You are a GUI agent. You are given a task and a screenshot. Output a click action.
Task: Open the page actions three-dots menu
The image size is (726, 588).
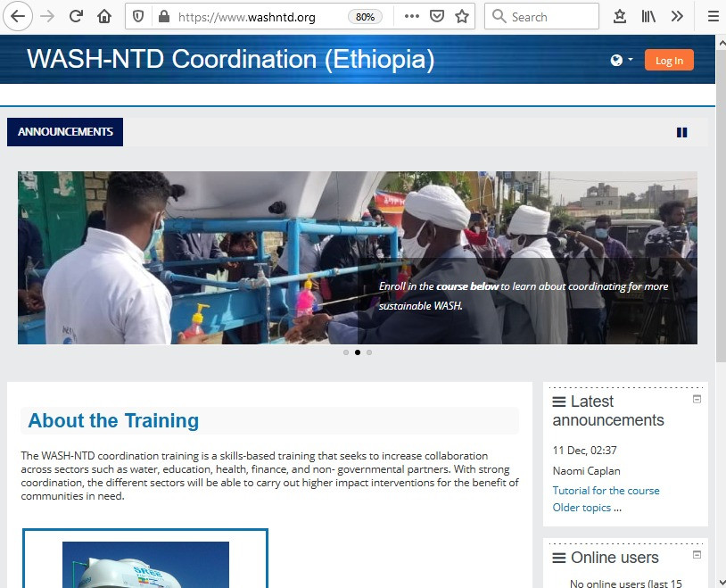(x=412, y=16)
